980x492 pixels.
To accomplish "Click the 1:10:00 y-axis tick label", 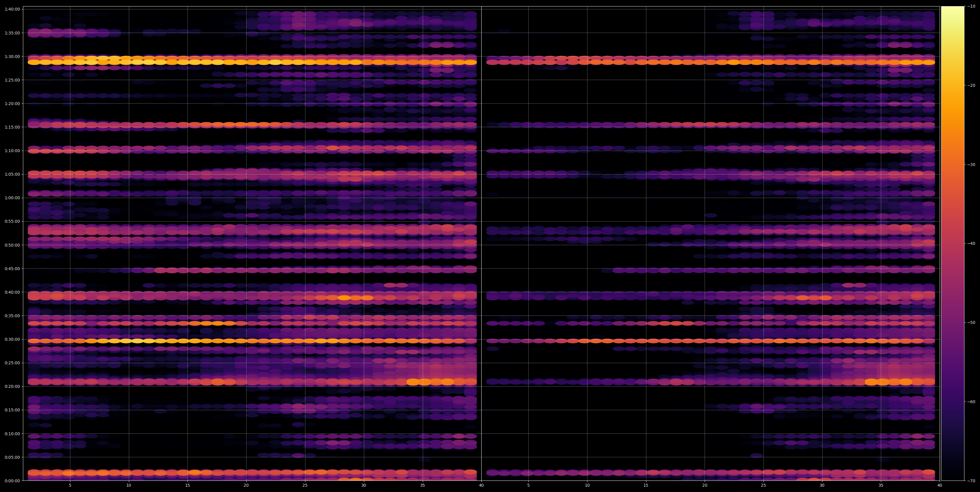I will click(x=12, y=151).
